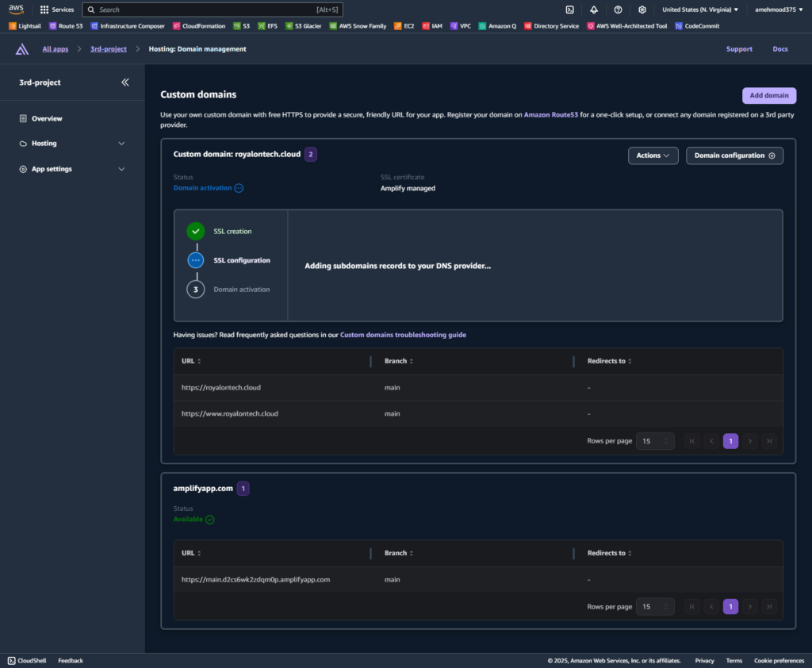Open the S3 bookmark

tap(241, 26)
